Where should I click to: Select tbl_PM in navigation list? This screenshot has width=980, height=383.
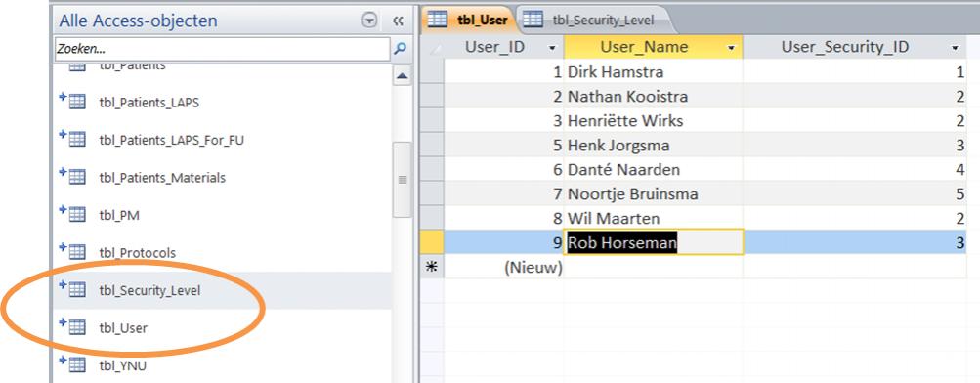point(119,215)
